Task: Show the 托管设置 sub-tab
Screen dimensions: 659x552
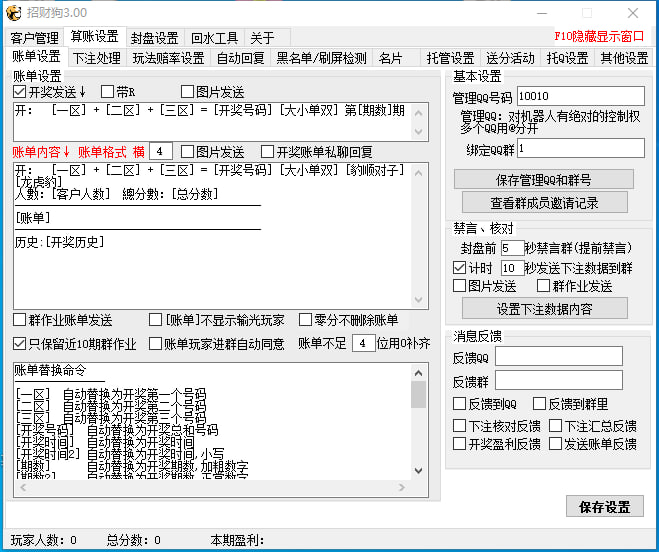Action: [450, 58]
